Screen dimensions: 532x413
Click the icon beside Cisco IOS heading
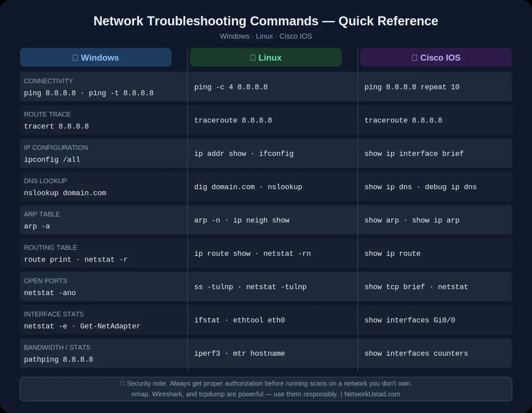coord(415,58)
